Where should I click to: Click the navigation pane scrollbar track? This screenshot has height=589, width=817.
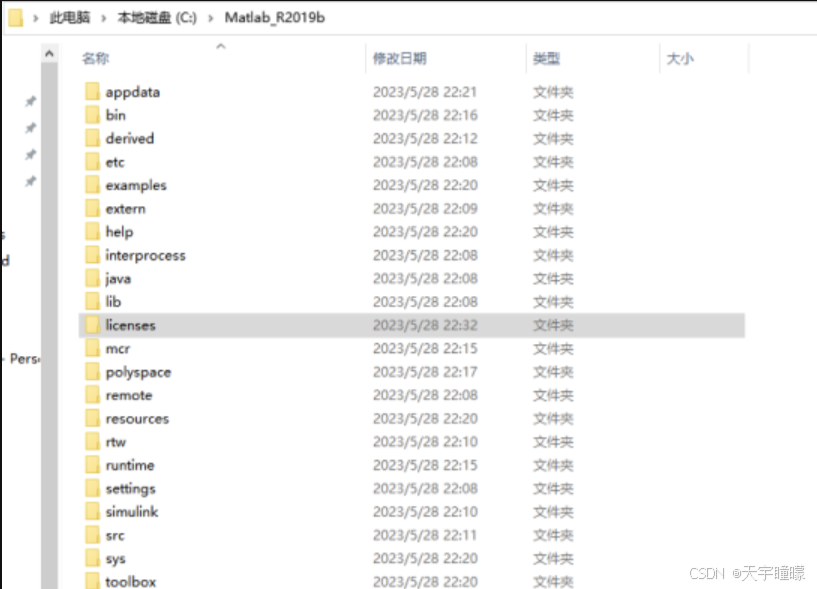[49, 326]
